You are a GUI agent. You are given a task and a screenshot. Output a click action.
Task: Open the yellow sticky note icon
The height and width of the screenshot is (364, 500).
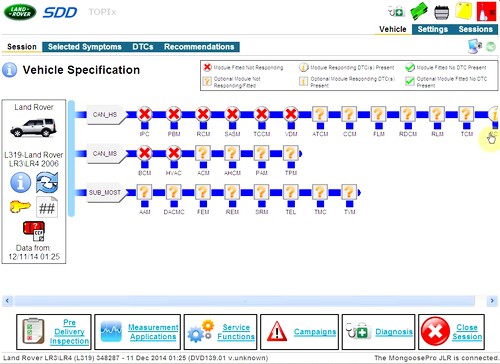[x=464, y=12]
